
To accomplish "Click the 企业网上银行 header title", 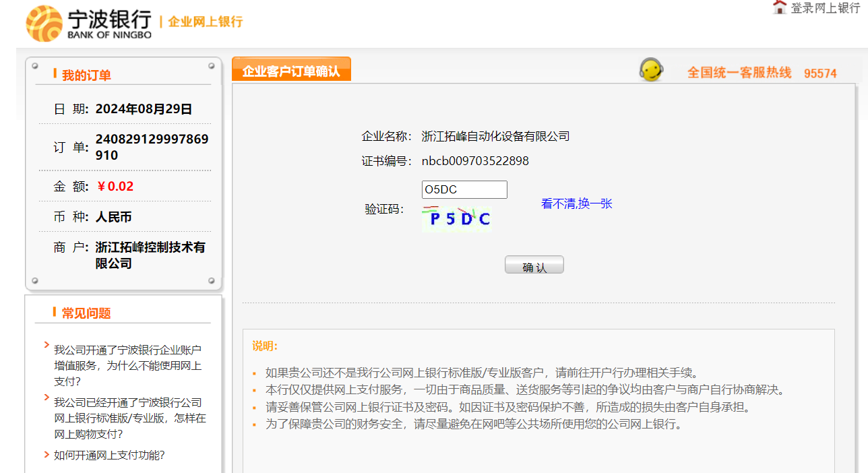I will [x=205, y=22].
